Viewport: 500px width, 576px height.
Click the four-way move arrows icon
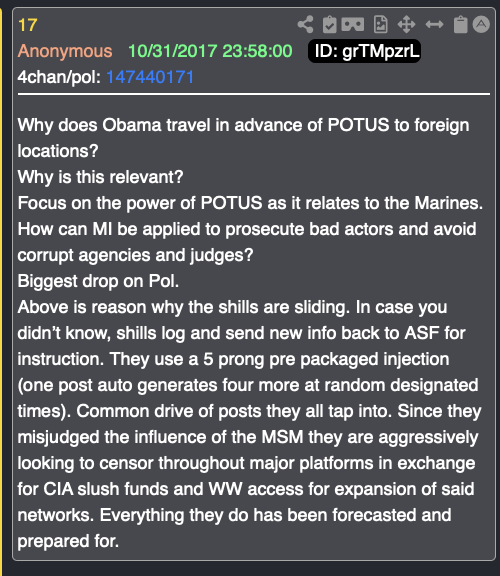[x=406, y=25]
